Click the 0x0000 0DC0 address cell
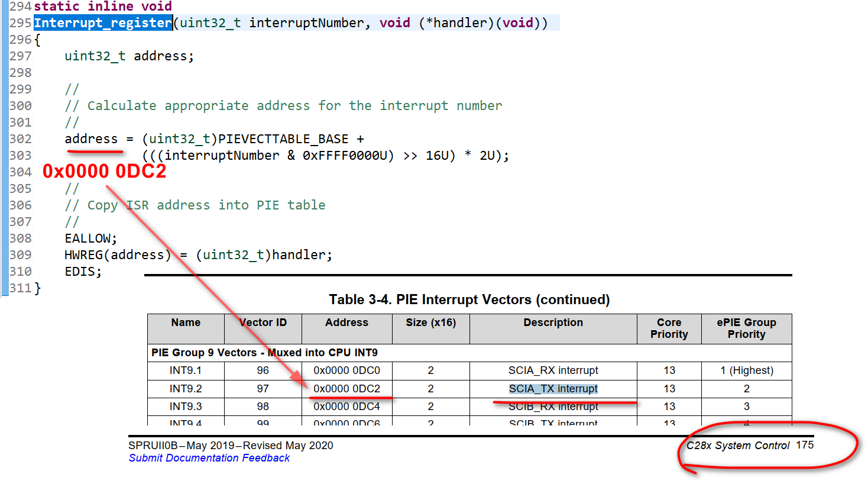Screen dimensions: 868x487 [346, 370]
